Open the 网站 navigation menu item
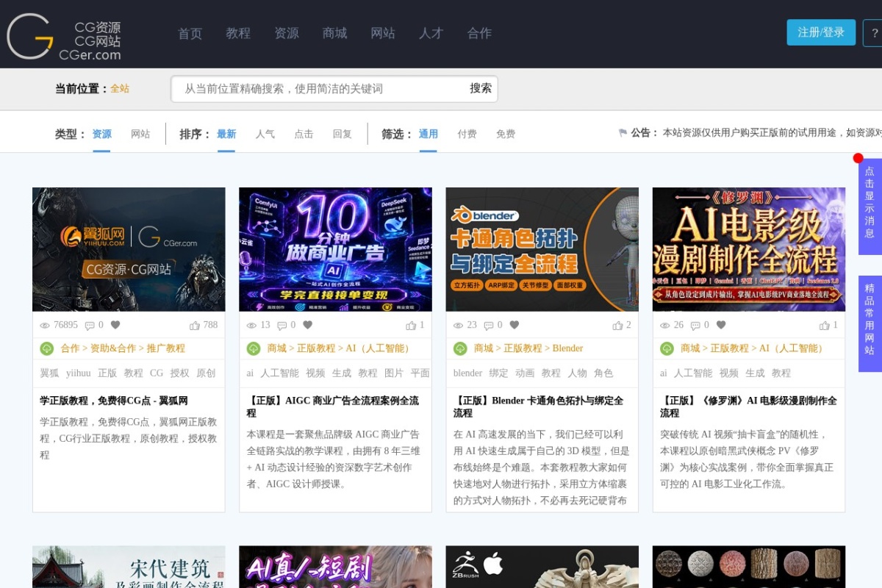Viewport: 882px width, 588px height. pos(383,33)
